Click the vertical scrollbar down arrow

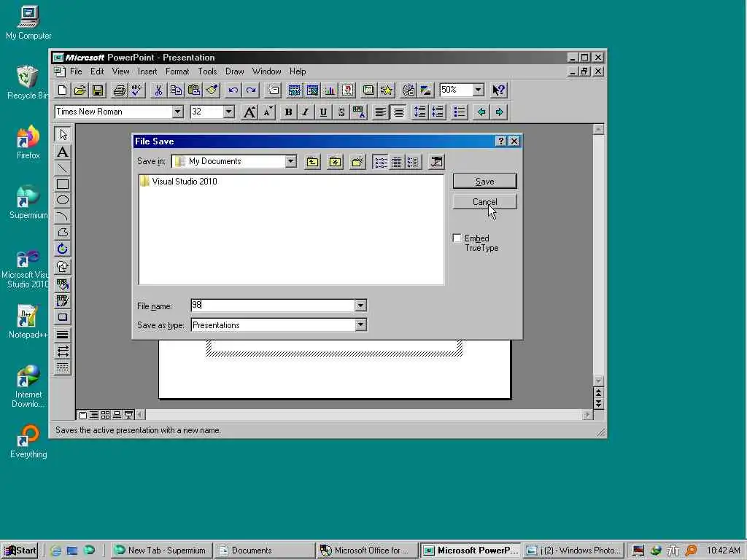point(598,381)
